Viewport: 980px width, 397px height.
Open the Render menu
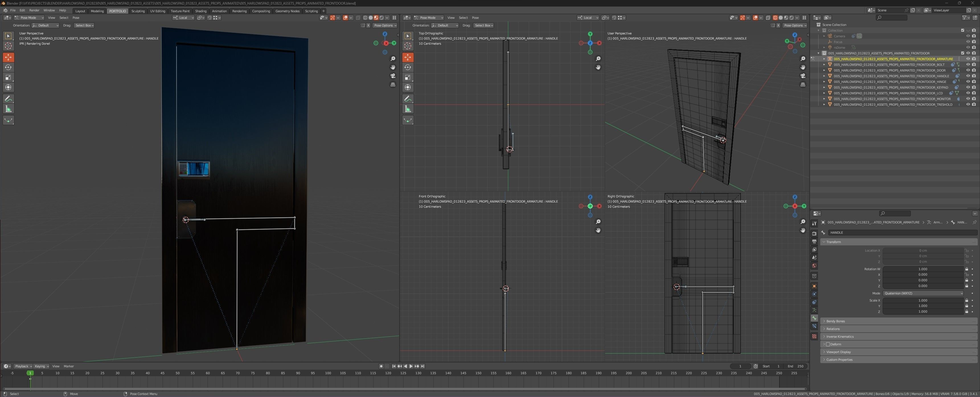coord(34,11)
